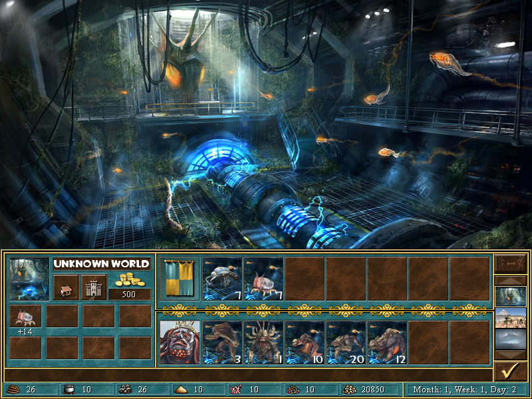Click the gold resource icon showing 20850

pos(350,390)
